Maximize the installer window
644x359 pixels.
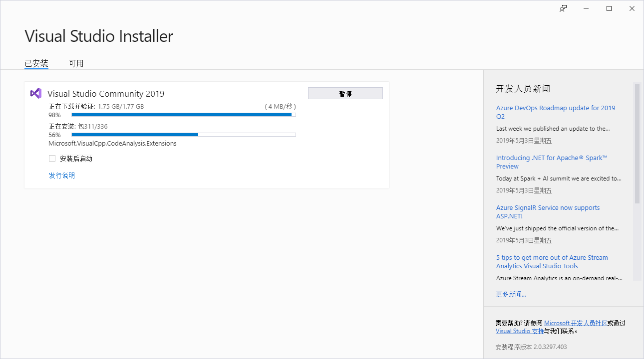pyautogui.click(x=609, y=8)
